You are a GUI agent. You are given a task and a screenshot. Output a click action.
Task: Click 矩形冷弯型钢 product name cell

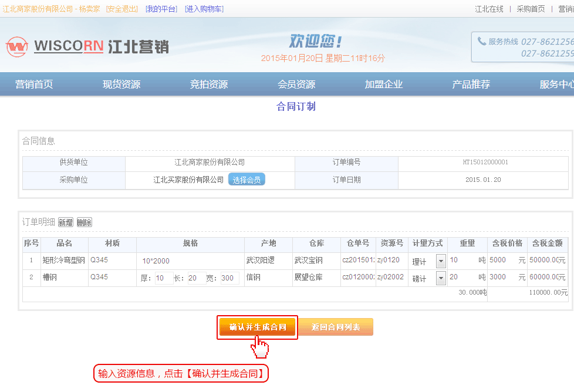[64, 260]
